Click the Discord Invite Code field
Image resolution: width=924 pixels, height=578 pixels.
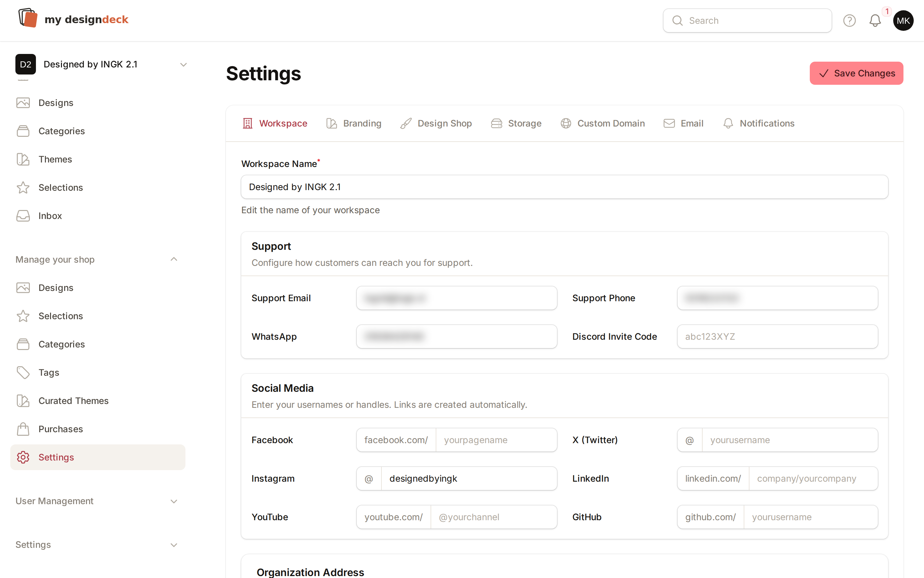click(777, 337)
